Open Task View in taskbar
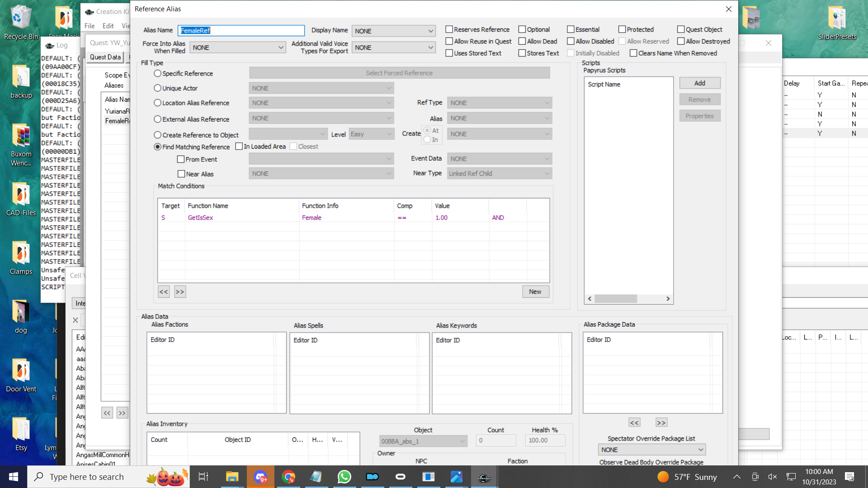 (203, 477)
